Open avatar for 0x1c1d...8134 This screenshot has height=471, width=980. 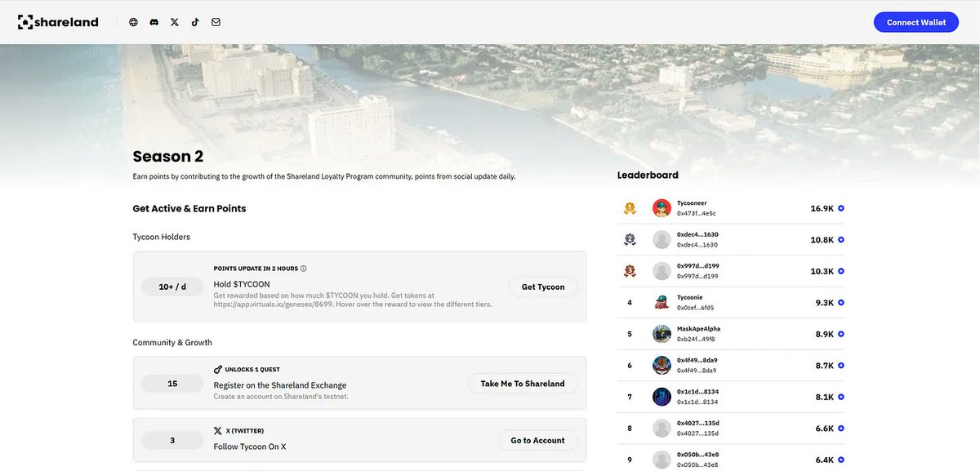(x=661, y=397)
